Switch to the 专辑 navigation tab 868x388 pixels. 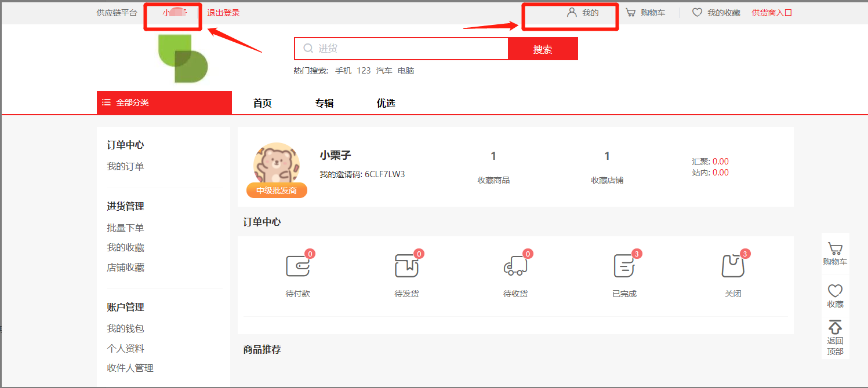pos(325,103)
